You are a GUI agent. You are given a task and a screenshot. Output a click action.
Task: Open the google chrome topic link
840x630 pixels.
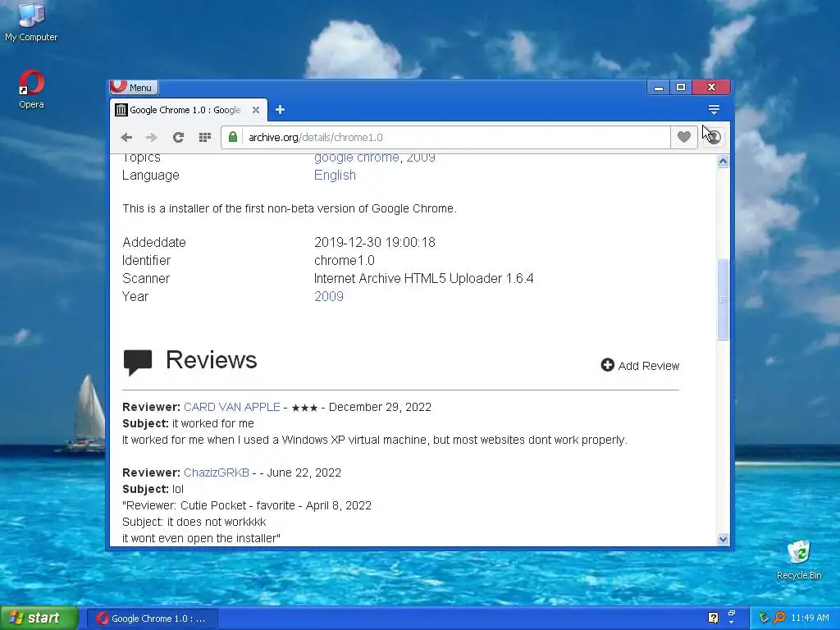[x=356, y=157]
